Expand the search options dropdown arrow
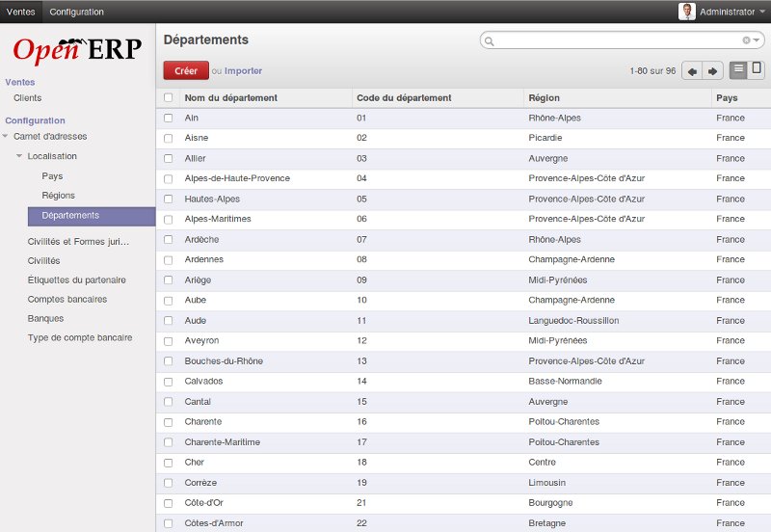This screenshot has width=771, height=532. coord(758,40)
